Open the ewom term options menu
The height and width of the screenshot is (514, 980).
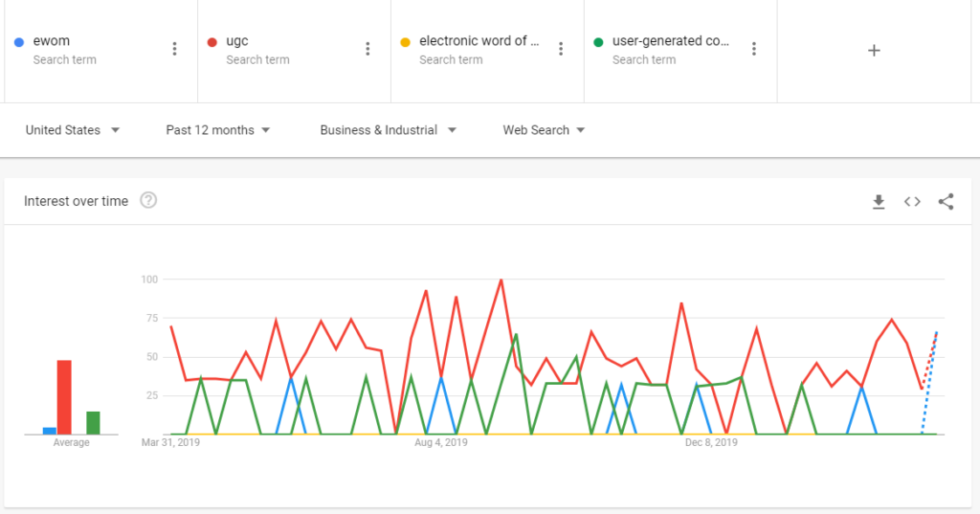coord(174,49)
